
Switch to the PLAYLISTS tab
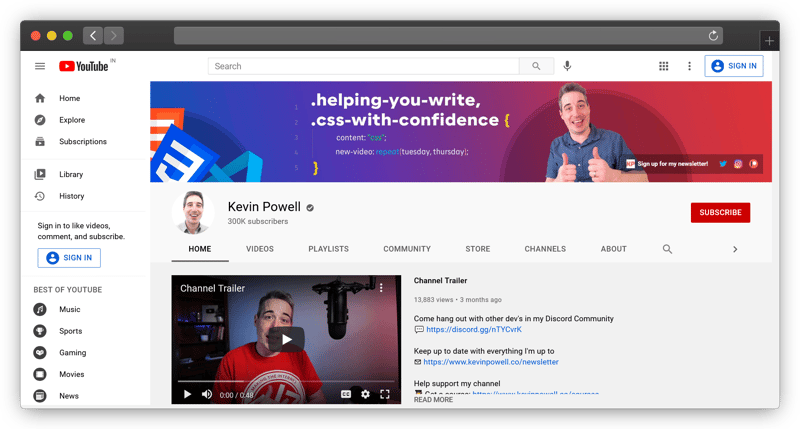click(x=329, y=249)
